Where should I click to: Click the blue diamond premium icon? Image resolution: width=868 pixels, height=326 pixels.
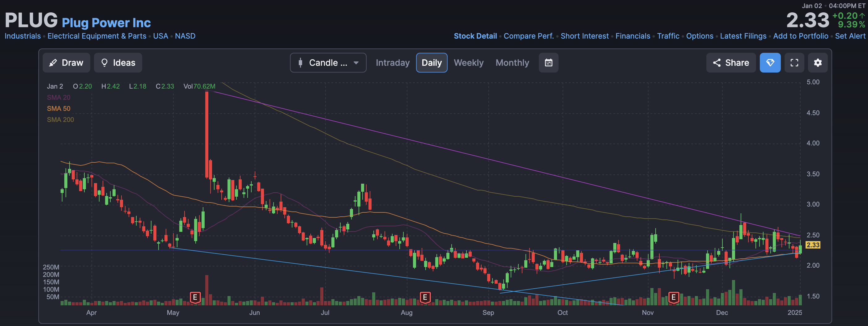tap(770, 63)
